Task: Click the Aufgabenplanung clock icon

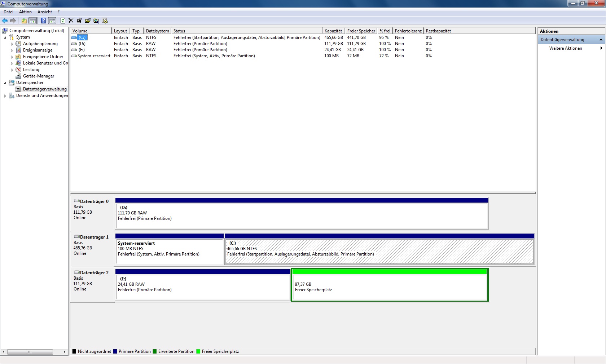Action: 18,44
